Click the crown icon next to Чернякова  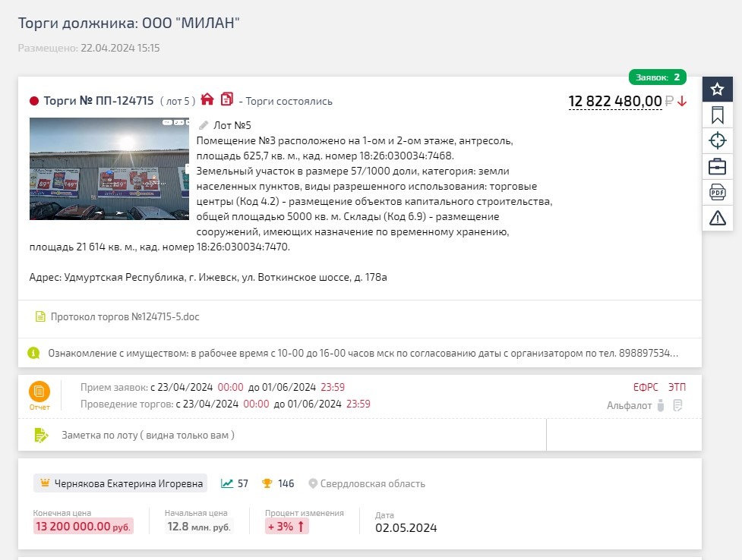[45, 483]
